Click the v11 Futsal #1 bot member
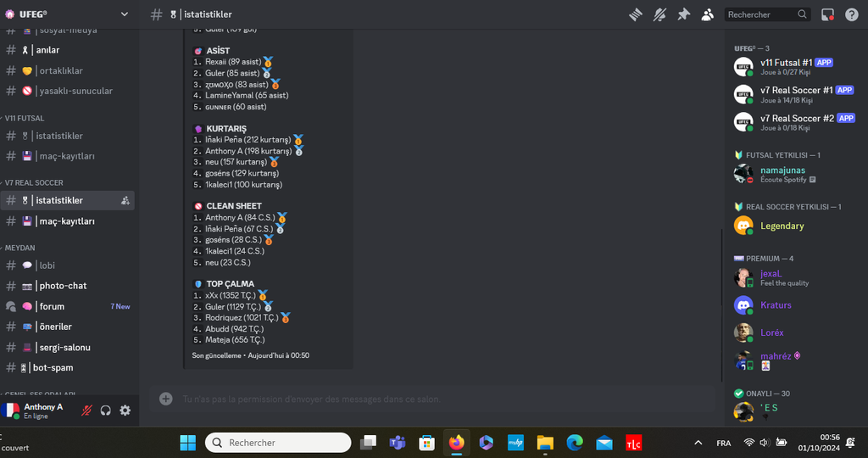The height and width of the screenshot is (458, 868). (x=795, y=67)
